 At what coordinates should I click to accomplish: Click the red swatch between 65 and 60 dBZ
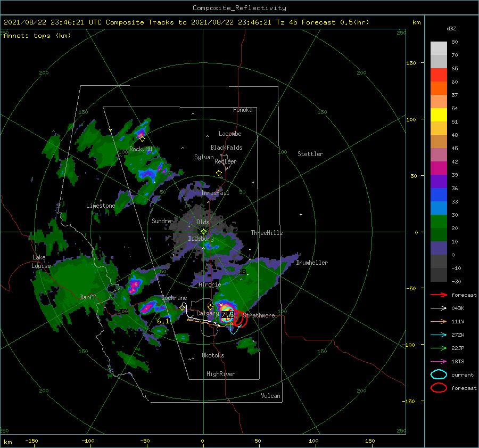[439, 75]
